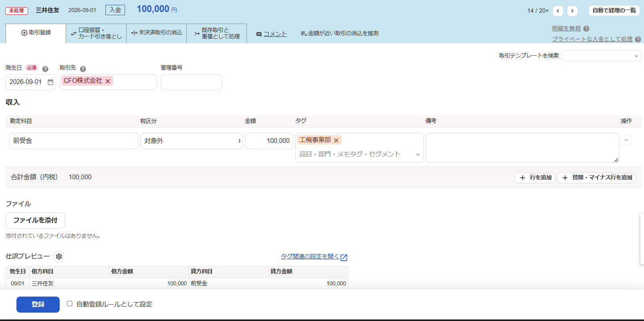Click the 明細を無視 link
Screen dimensions: 644x321
coord(566,28)
